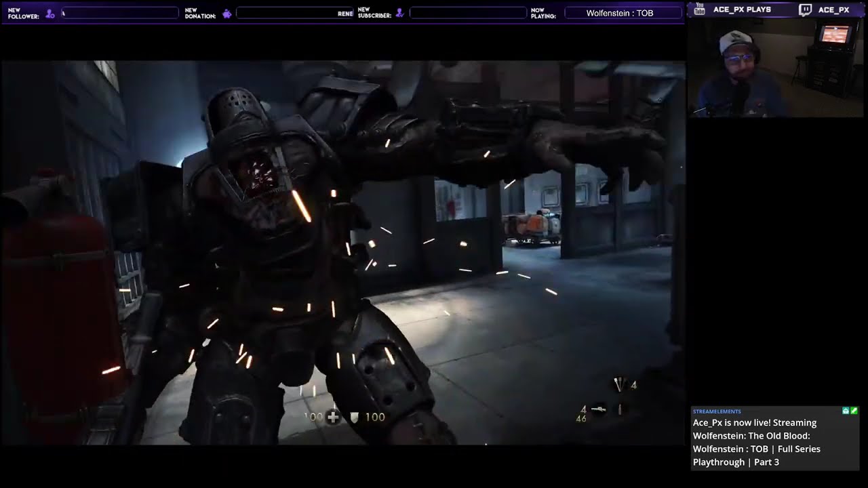
Task: Click the New Follower person icon
Action: coord(50,13)
